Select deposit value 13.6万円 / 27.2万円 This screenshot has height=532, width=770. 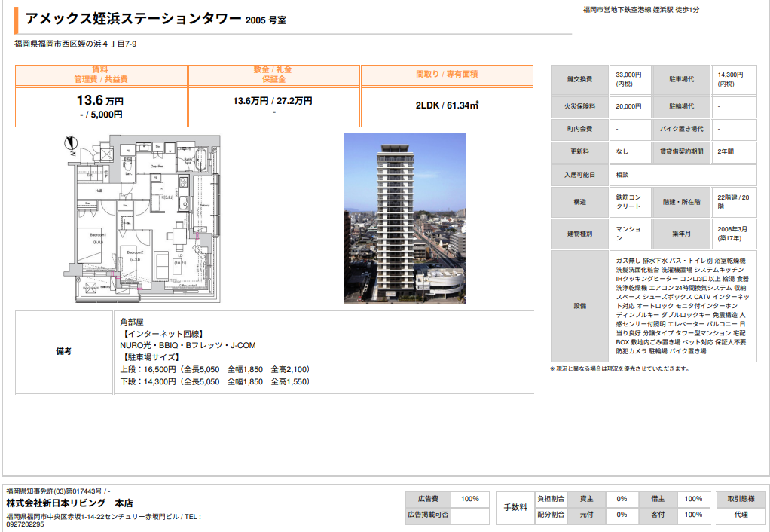pos(273,101)
